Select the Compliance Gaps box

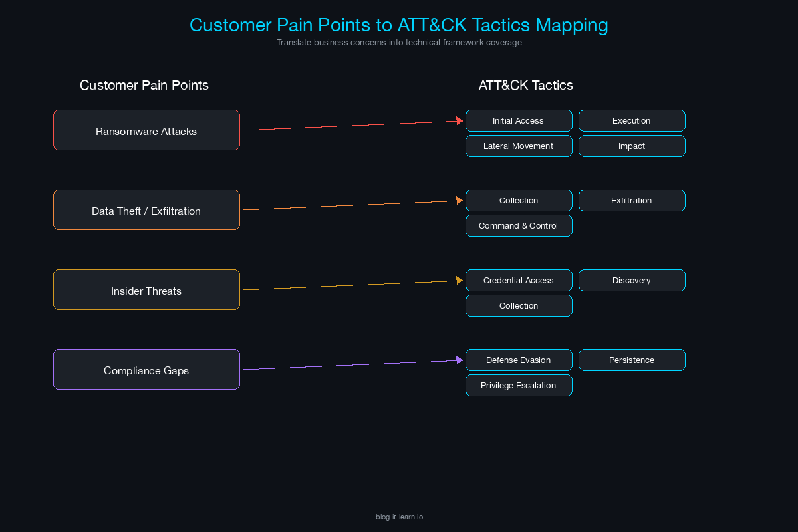click(146, 369)
